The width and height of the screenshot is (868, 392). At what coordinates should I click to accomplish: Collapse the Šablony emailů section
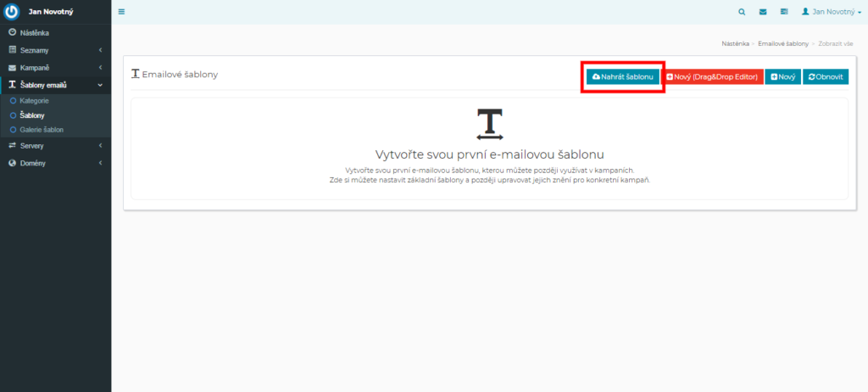(42, 85)
